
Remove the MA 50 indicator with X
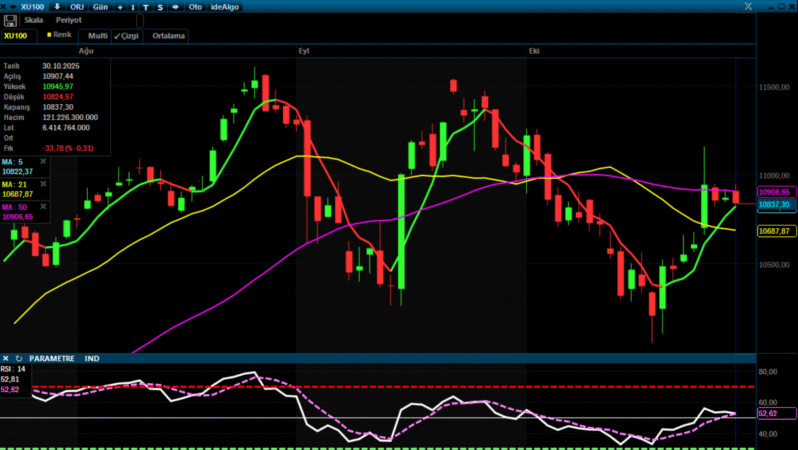[x=43, y=206]
